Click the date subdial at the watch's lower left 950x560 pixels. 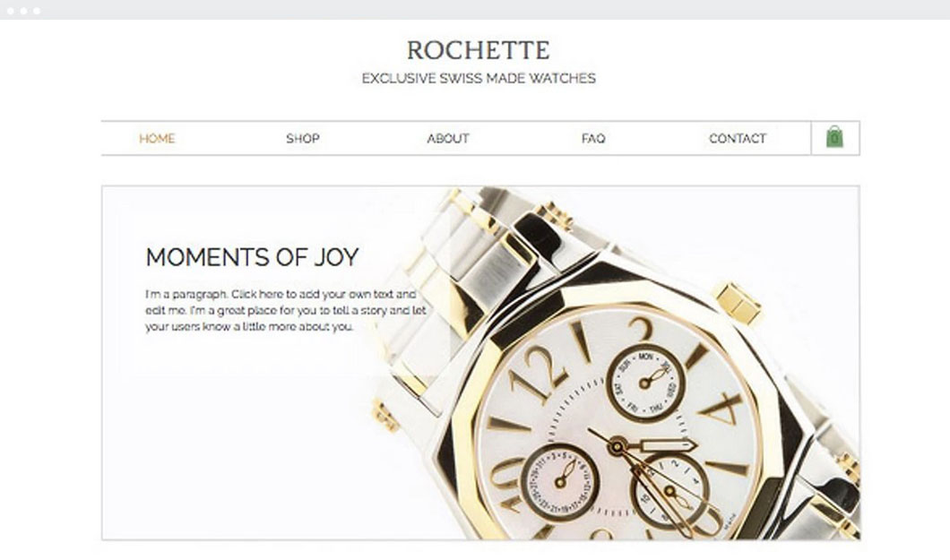(560, 482)
